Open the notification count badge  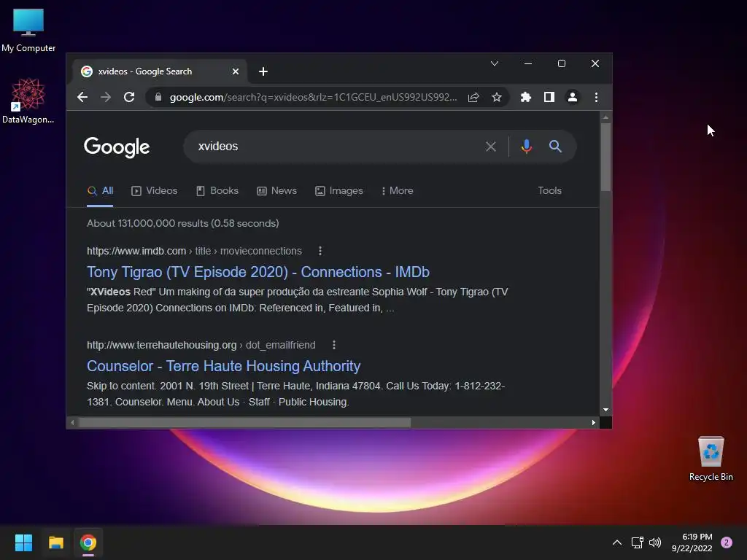tap(727, 542)
